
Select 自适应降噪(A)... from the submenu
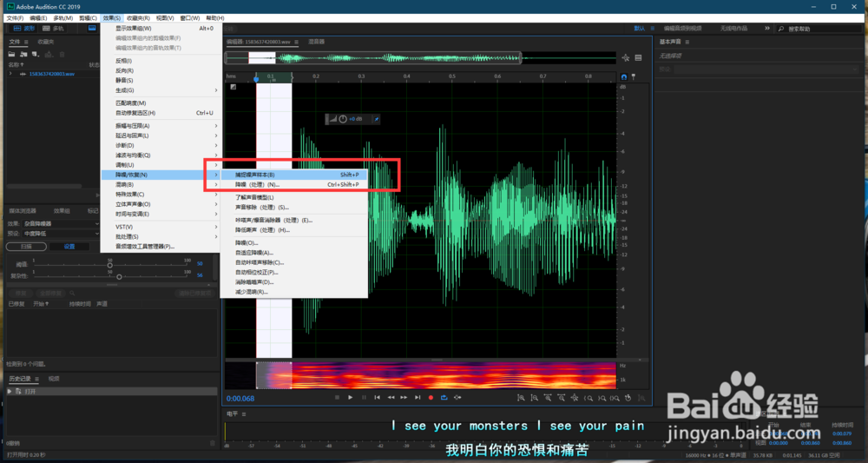[294, 253]
